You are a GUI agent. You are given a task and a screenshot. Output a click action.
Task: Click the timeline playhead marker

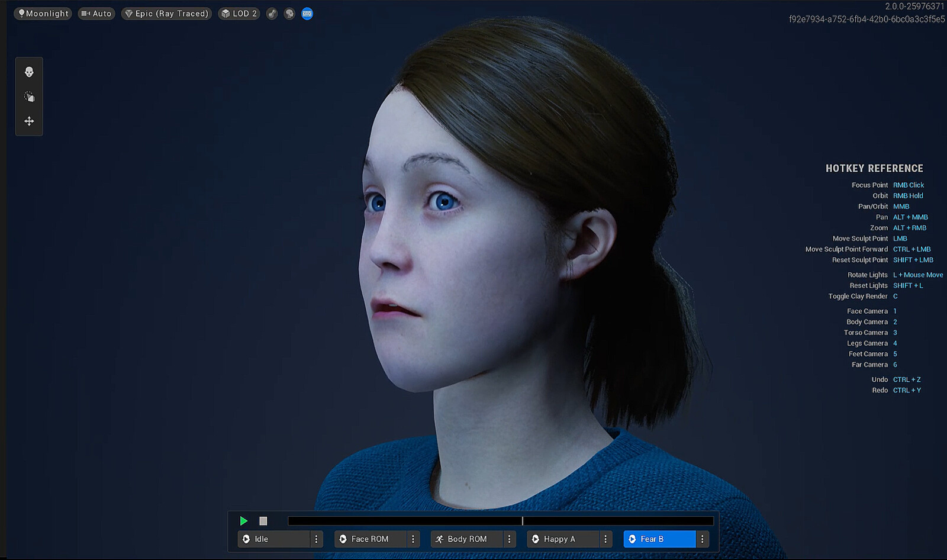pos(523,521)
